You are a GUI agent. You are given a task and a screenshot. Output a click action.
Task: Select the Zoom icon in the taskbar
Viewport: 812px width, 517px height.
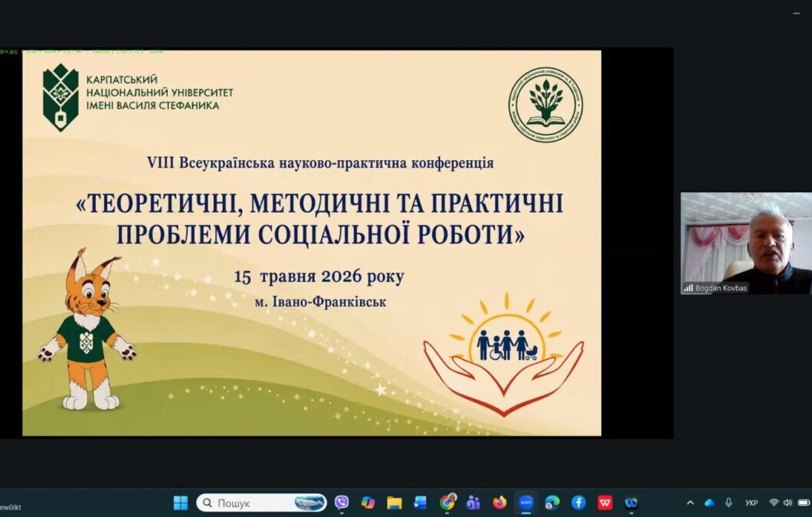pyautogui.click(x=526, y=502)
